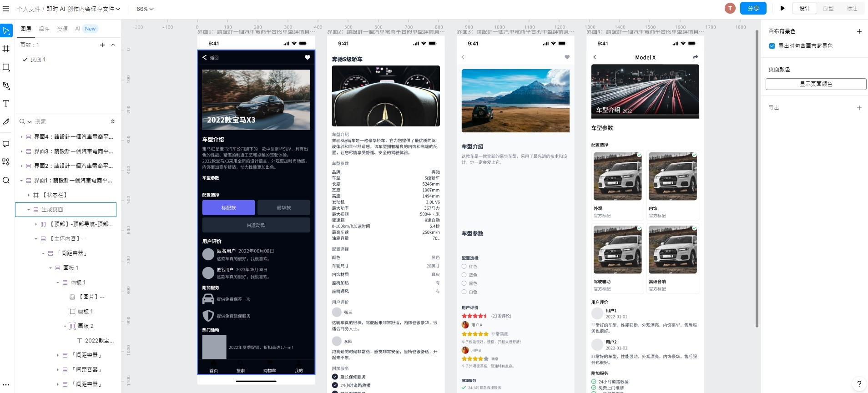Click back arrow in BMW X3 screen
This screenshot has width=868, height=393.
pos(205,57)
